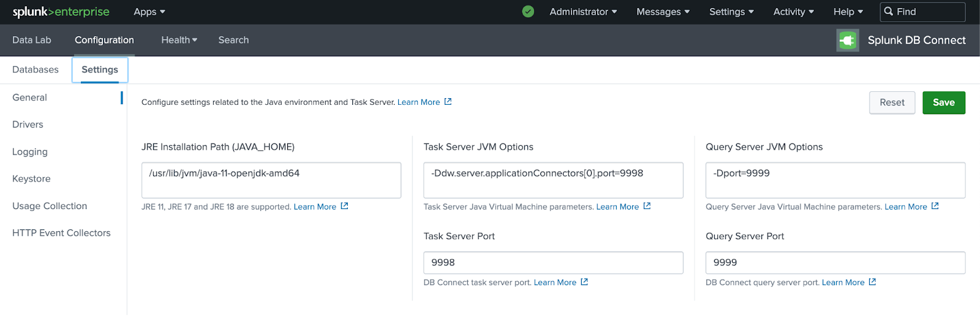Click the Splunk Enterprise logo
The width and height of the screenshot is (980, 336).
[x=61, y=12]
